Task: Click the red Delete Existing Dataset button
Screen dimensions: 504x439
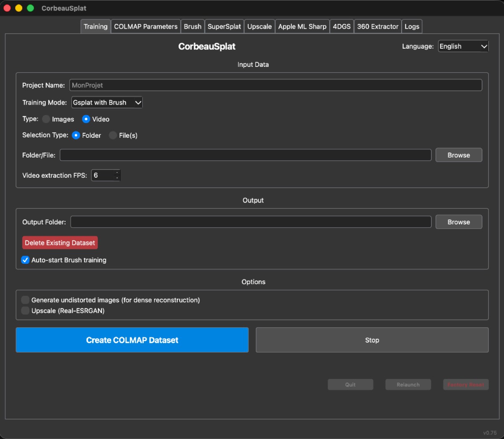Action: click(60, 243)
